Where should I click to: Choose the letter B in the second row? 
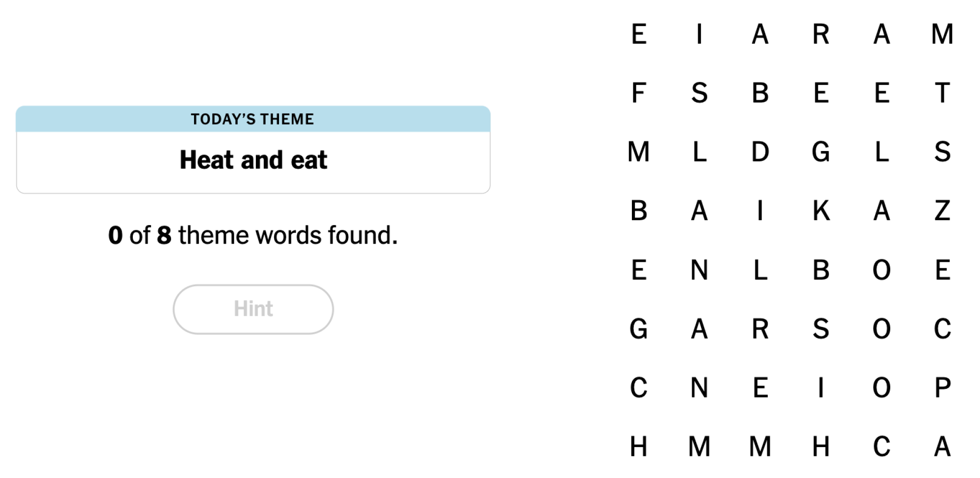tap(760, 93)
